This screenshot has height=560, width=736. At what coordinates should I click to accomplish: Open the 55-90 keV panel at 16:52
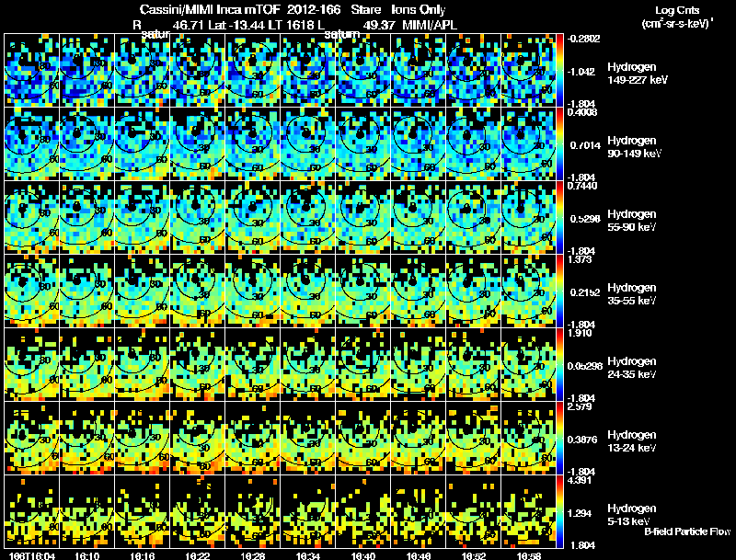coord(474,217)
